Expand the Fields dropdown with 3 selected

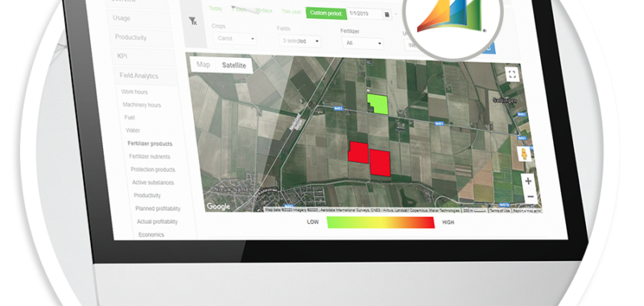tap(299, 41)
